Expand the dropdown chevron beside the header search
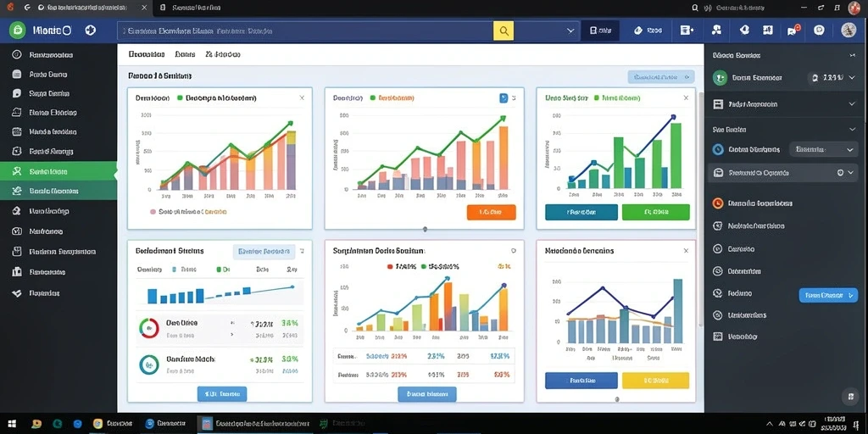 570,31
